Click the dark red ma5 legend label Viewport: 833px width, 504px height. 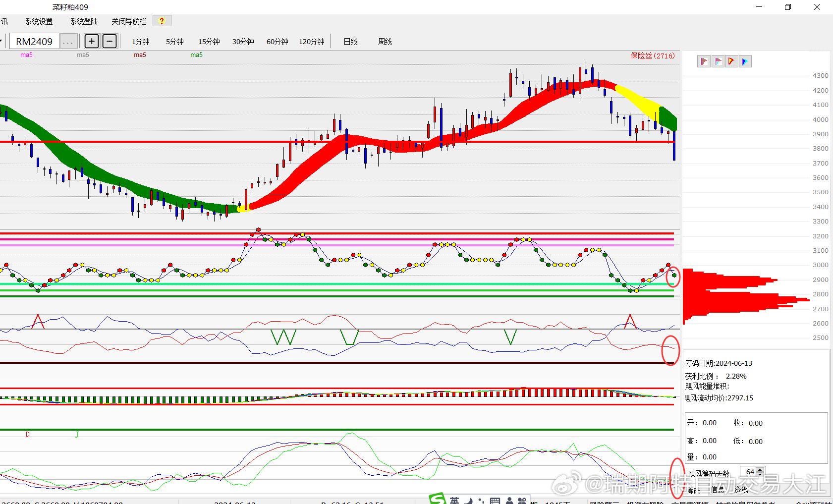tap(140, 55)
